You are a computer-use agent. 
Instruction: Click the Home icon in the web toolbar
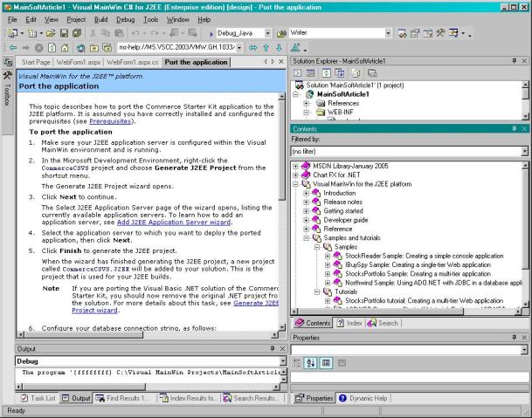(65, 48)
